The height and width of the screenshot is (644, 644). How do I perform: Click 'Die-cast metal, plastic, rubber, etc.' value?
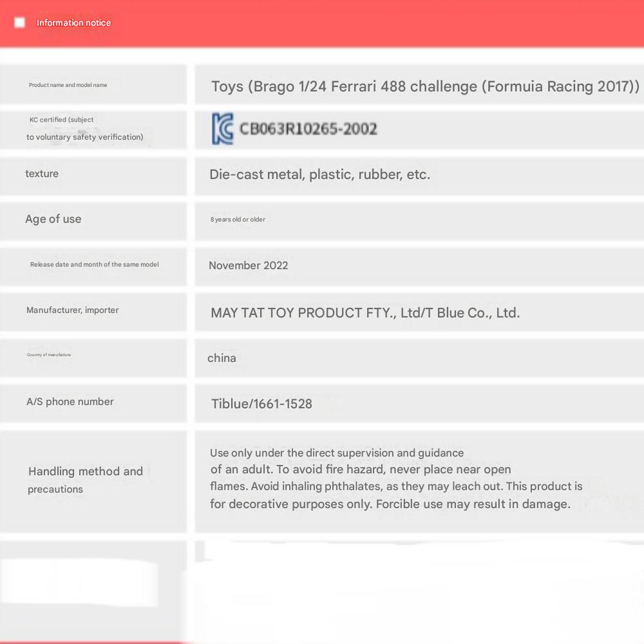click(319, 175)
